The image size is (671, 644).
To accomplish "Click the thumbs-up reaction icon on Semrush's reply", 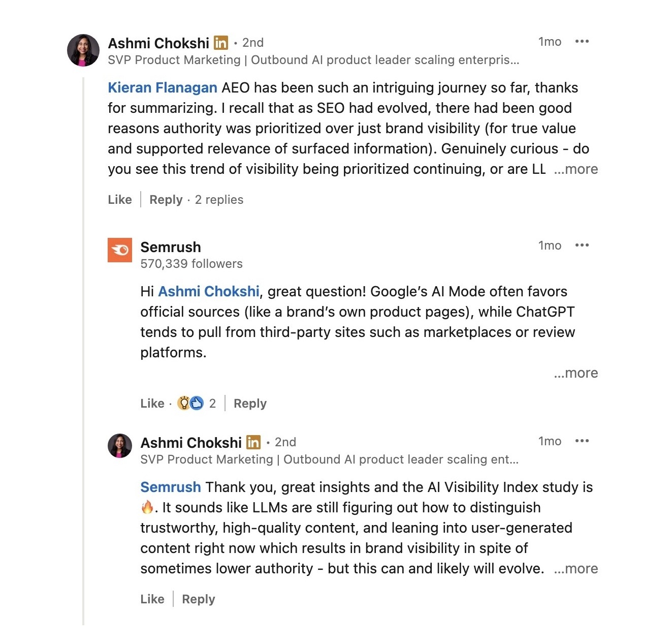I will 197,403.
